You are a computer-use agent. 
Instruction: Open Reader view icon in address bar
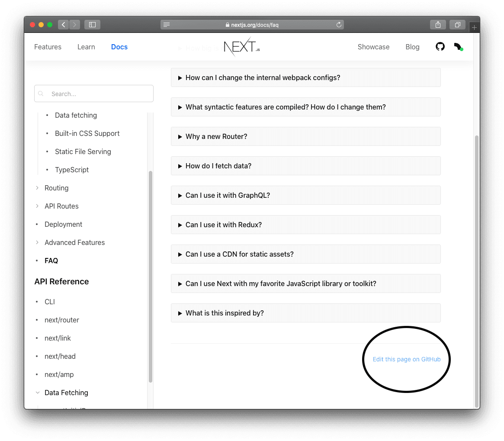pyautogui.click(x=166, y=25)
